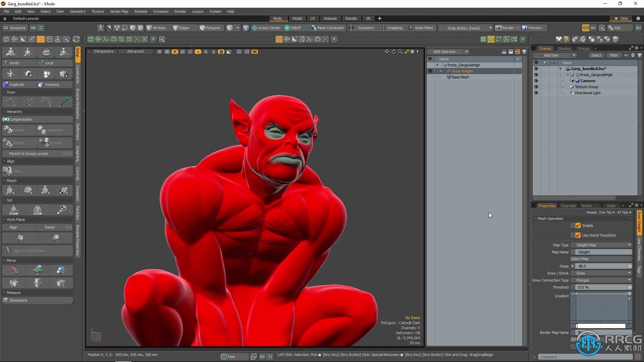Screen dimensions: 644x362
Task: Open the Grow/Shrink dropdown menu
Action: [x=604, y=273]
